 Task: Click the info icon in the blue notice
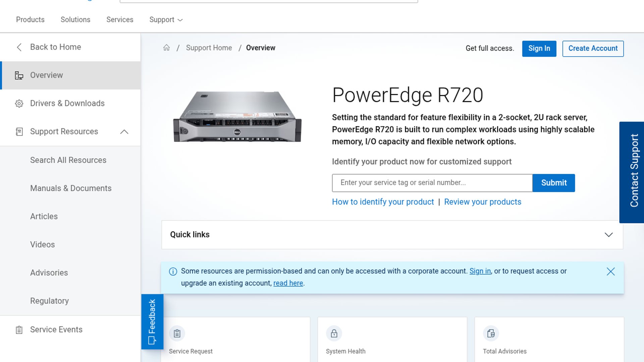pyautogui.click(x=173, y=271)
